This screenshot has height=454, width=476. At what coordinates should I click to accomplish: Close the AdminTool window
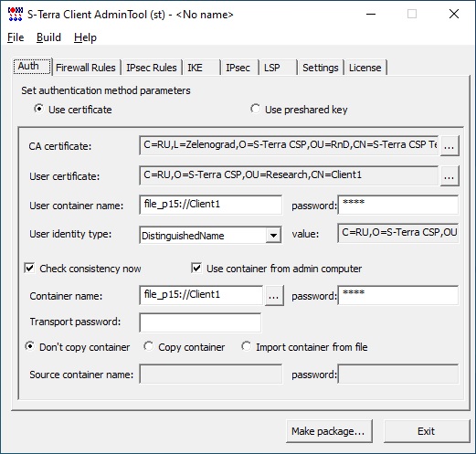coord(454,14)
